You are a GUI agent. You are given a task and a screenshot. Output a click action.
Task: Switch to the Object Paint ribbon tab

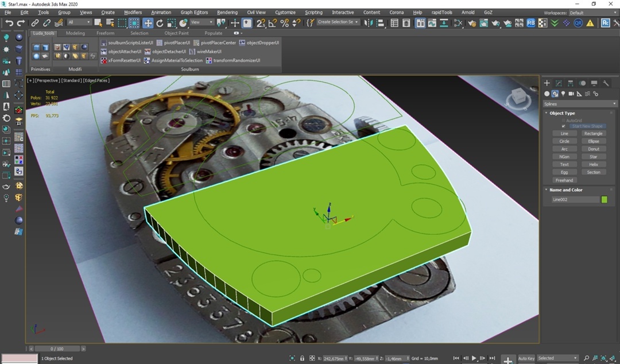(176, 33)
